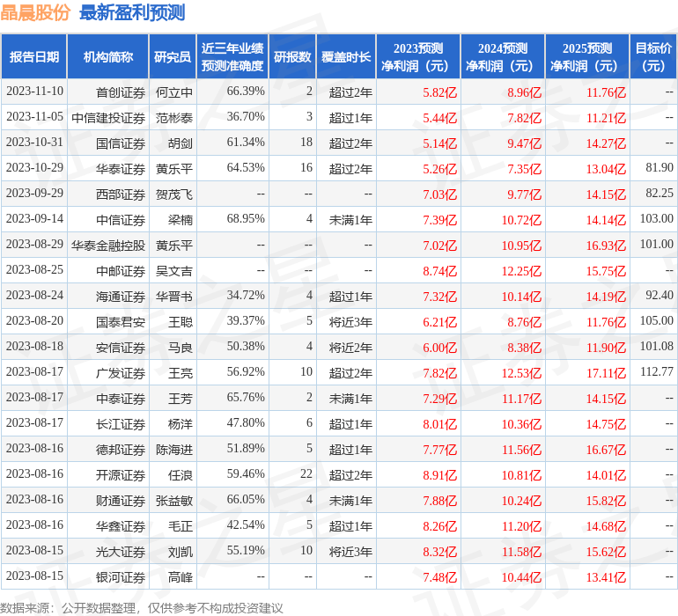This screenshot has height=616, width=678.
Task: Click target price 103.00
Action: pos(656,219)
